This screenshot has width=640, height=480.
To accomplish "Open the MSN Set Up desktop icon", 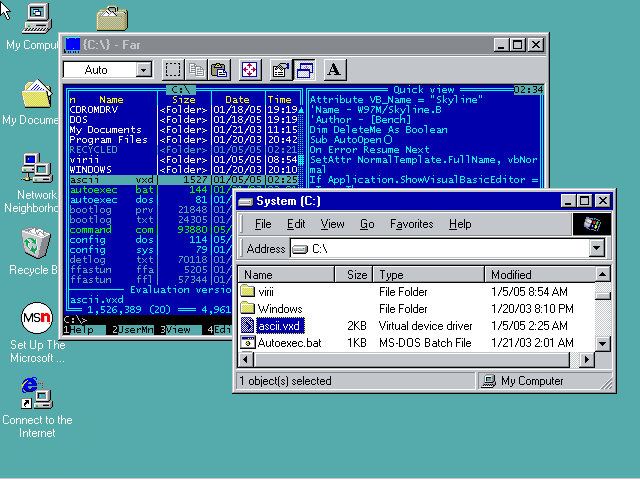I will coord(36,318).
